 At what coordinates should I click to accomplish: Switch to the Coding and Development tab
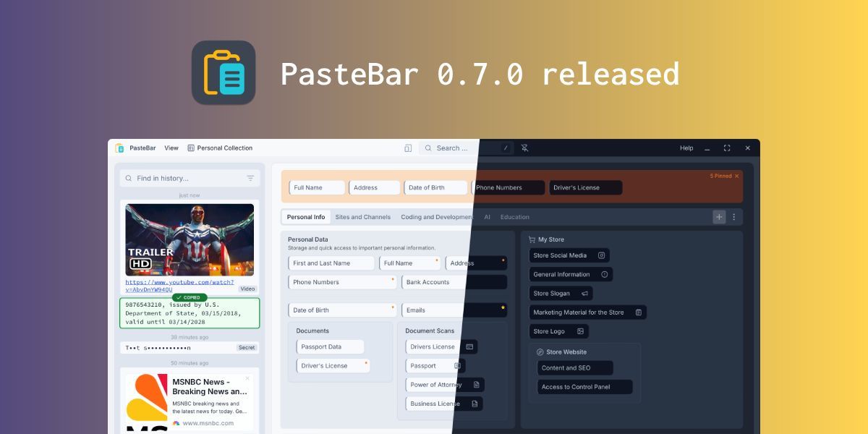pyautogui.click(x=436, y=217)
